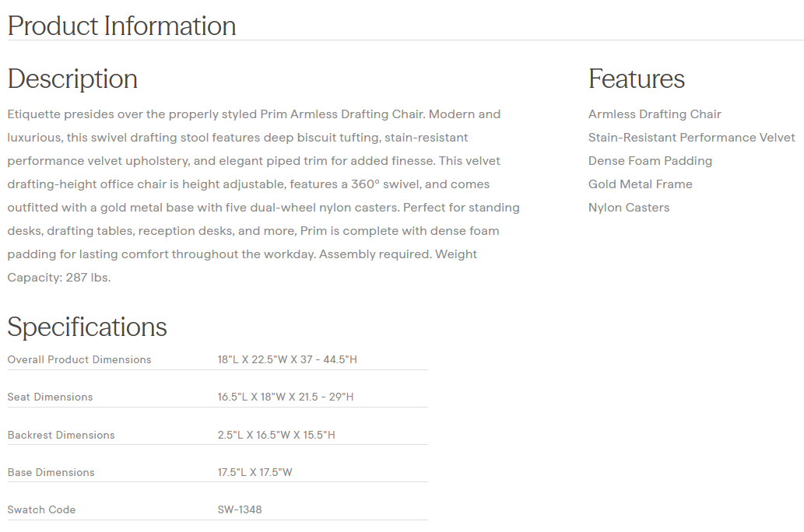Select the Armless Drafting Chair feature

[655, 114]
